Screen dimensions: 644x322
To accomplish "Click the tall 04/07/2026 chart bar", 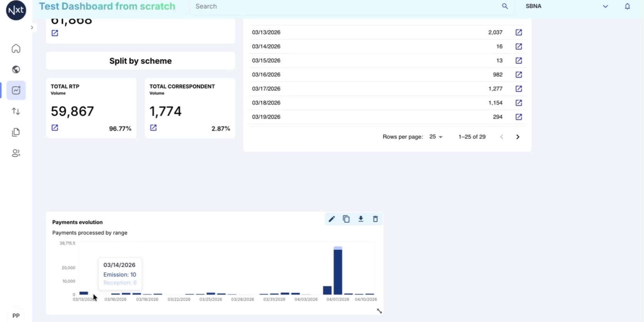I will (x=338, y=270).
